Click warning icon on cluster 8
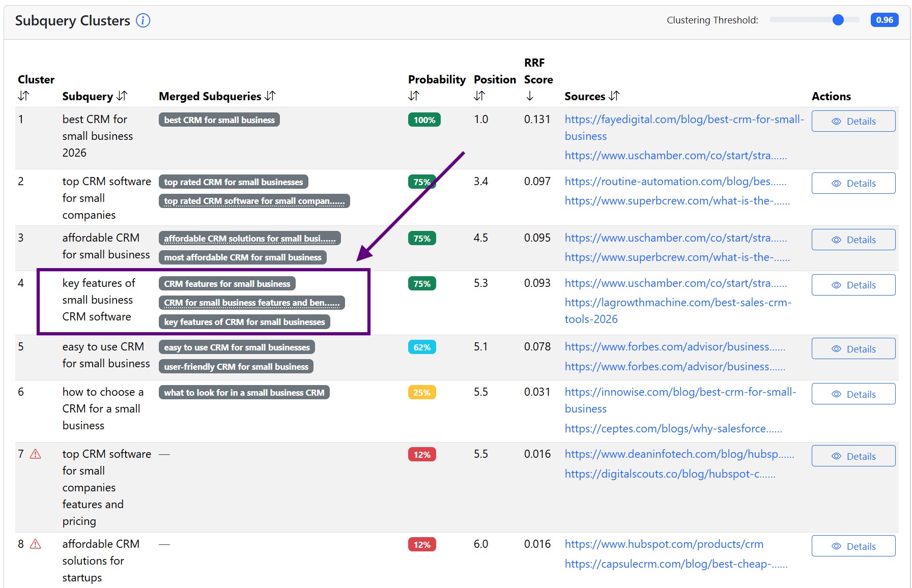 click(x=36, y=544)
